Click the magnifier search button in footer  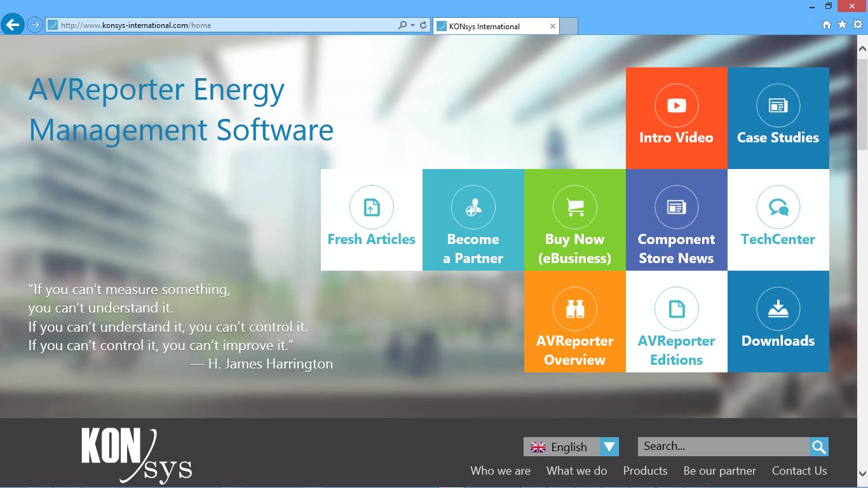pos(819,447)
